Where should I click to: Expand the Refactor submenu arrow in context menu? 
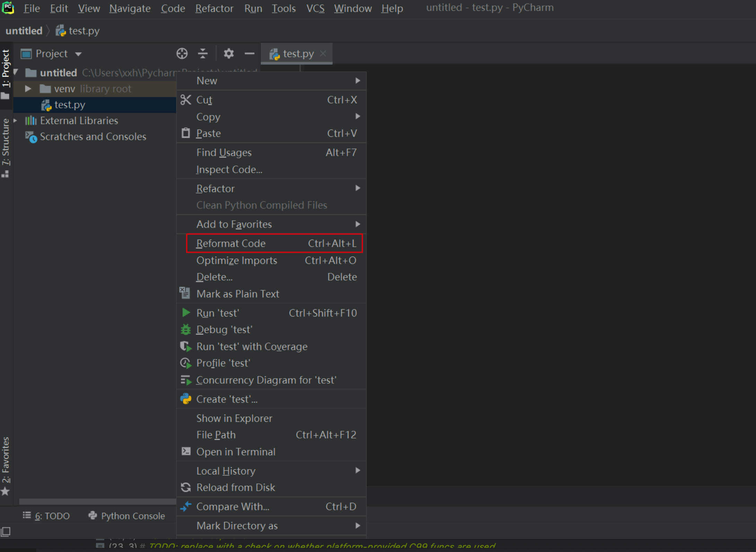(358, 188)
